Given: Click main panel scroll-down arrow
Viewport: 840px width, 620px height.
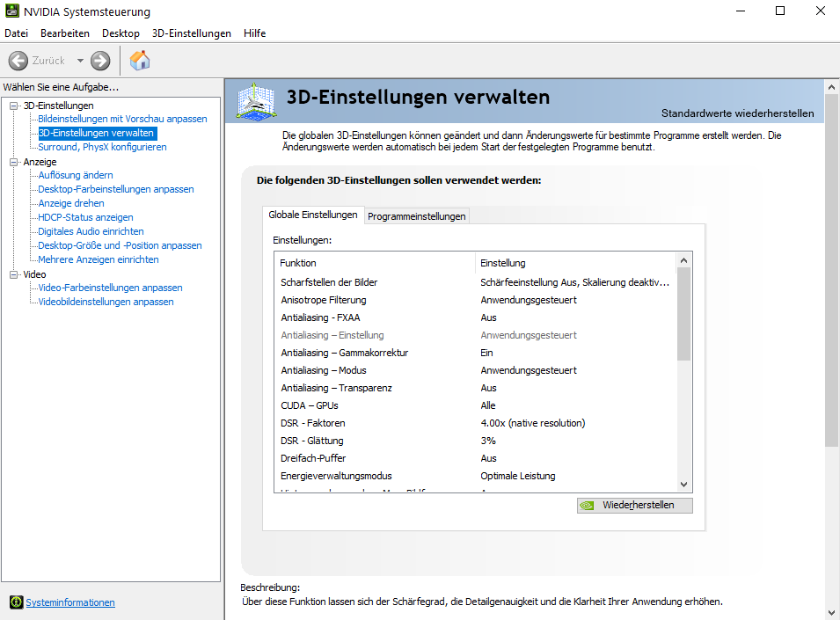Looking at the screenshot, I should [x=831, y=612].
